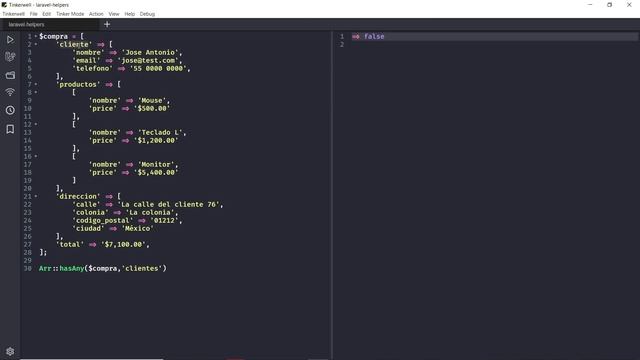The height and width of the screenshot is (360, 640).
Task: Close the Tinkerwell window
Action: click(x=629, y=5)
